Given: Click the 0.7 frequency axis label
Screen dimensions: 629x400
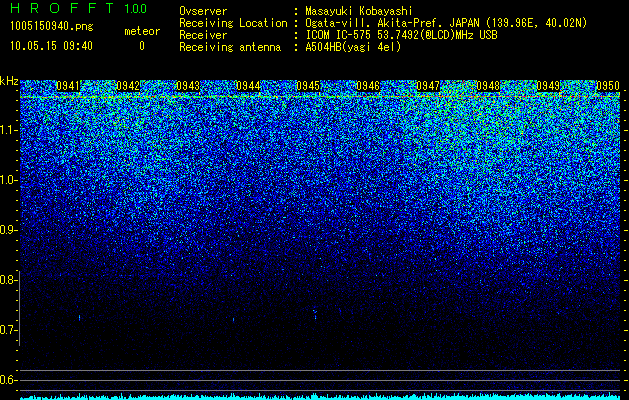Looking at the screenshot, I should tap(8, 330).
